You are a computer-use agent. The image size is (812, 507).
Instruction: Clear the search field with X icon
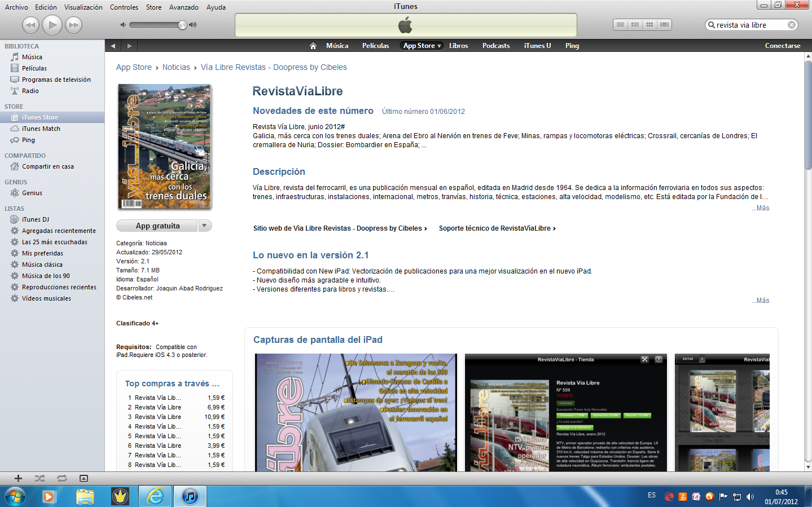point(792,25)
